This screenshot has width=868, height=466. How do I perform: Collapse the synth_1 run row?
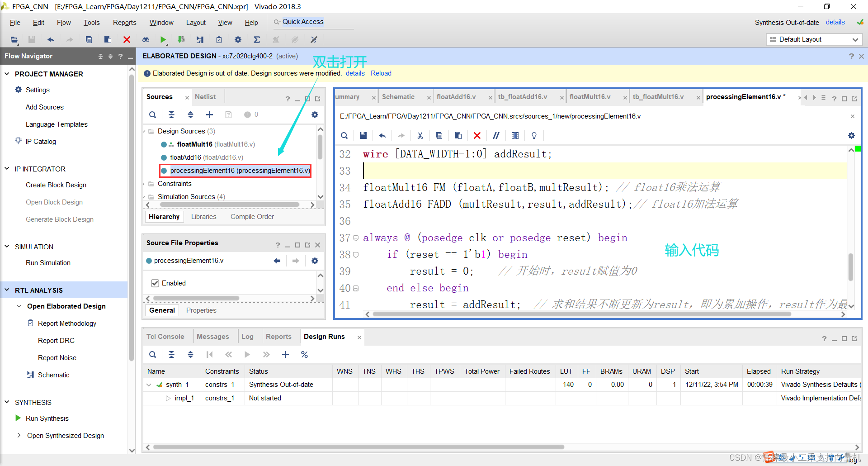(149, 385)
